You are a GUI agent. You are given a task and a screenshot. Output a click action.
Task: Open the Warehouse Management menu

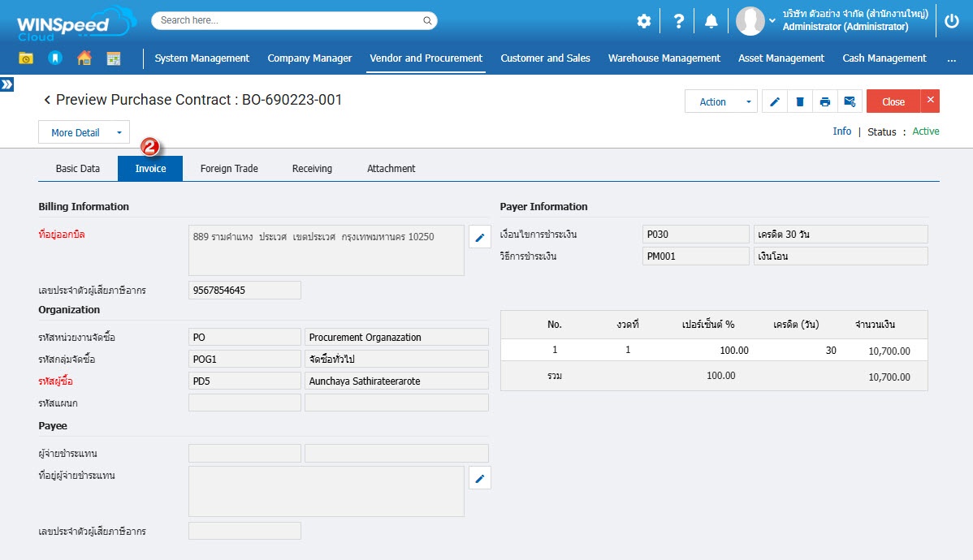tap(664, 58)
